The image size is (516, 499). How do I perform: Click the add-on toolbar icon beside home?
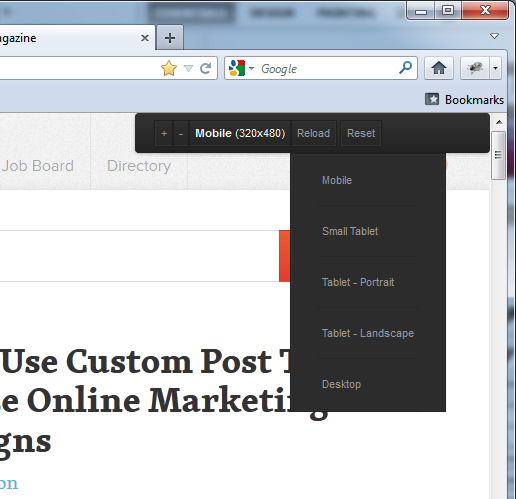coord(475,68)
